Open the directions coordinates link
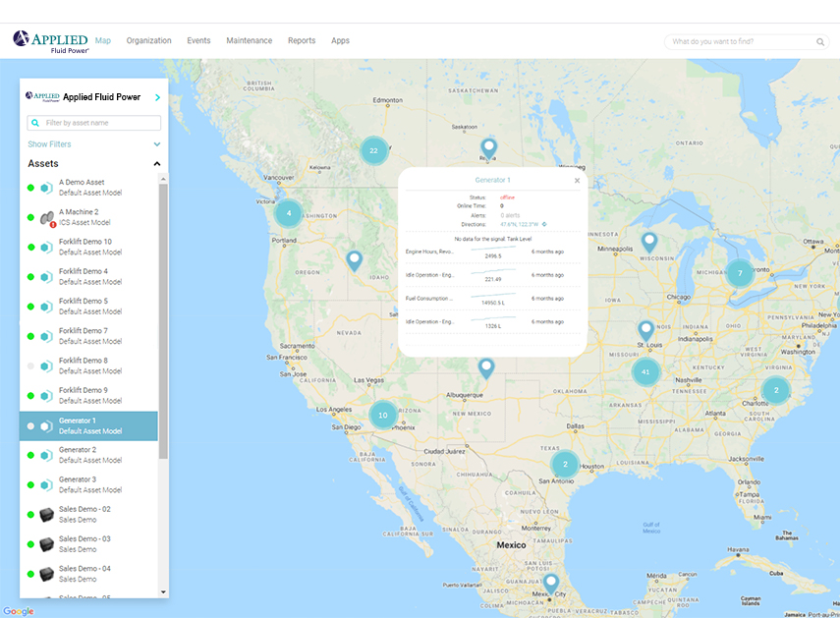Screen dimensions: 840x618 coord(519,224)
